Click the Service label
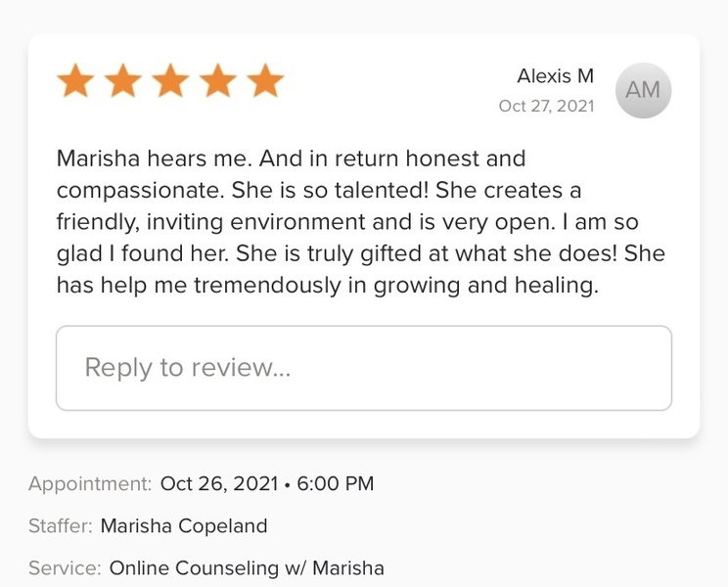 pos(65,567)
